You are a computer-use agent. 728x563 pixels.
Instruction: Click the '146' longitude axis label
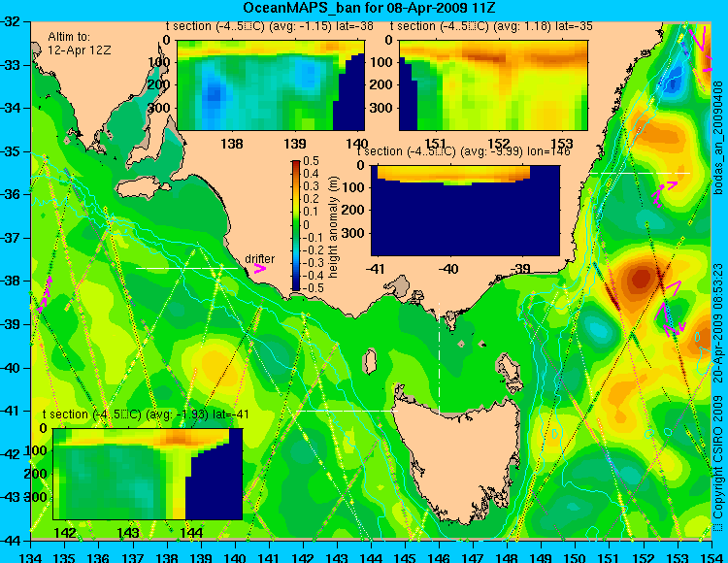coord(439,557)
